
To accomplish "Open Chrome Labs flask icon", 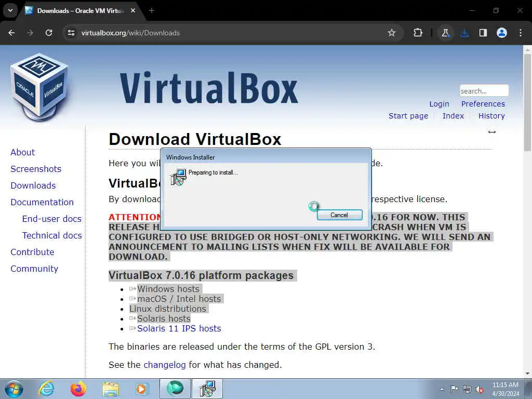I will [x=445, y=33].
